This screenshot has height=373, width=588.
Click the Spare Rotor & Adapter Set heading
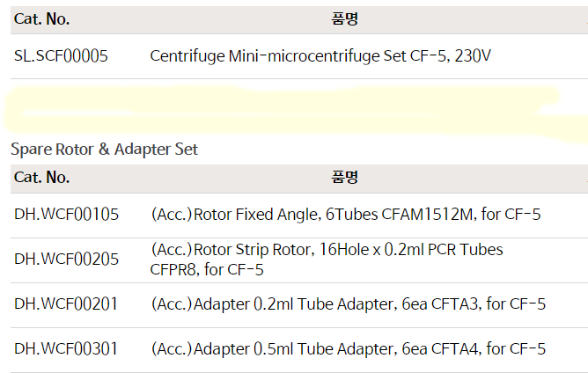coord(104,150)
